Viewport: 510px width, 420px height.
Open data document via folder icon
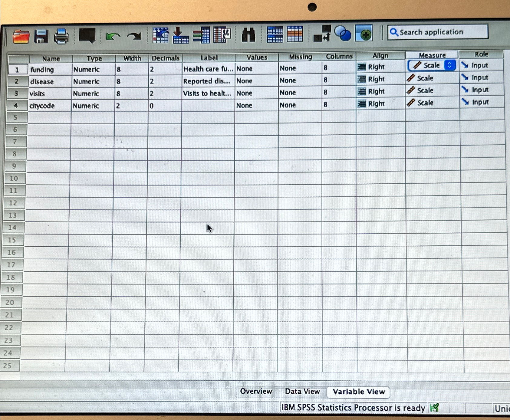coord(21,37)
